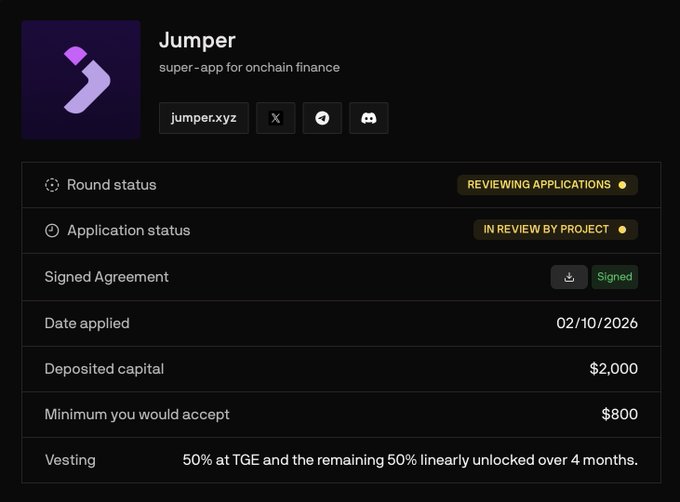680x502 pixels.
Task: Select the 'super-app for onchain finance' tagline
Action: 249,68
